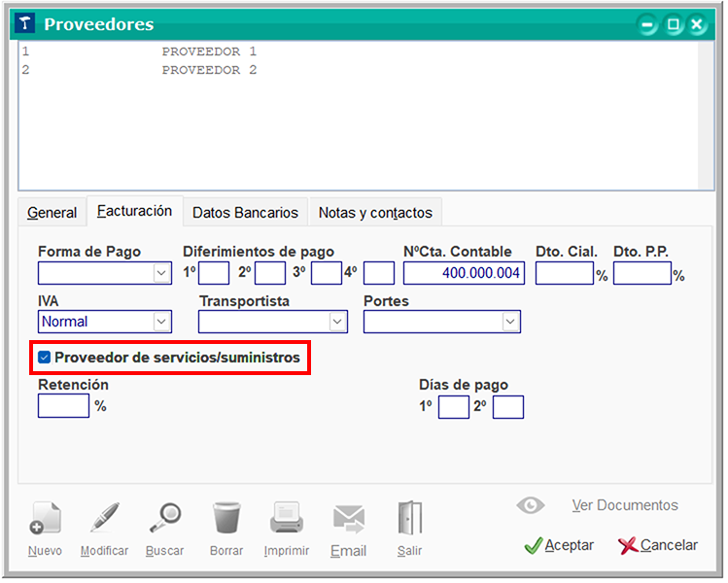Select the PROVEEDOR 1 row
The width and height of the screenshot is (728, 583).
[x=359, y=51]
